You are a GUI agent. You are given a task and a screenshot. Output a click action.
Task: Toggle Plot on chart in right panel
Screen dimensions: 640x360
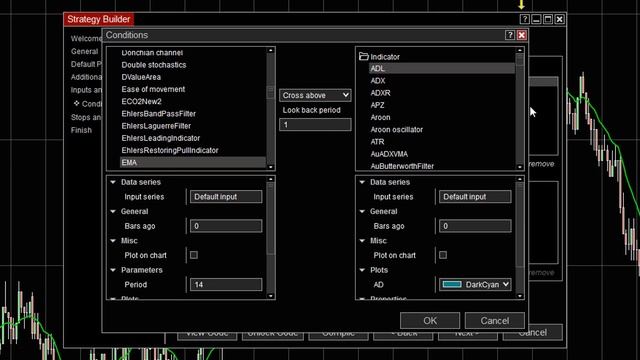[x=443, y=255]
